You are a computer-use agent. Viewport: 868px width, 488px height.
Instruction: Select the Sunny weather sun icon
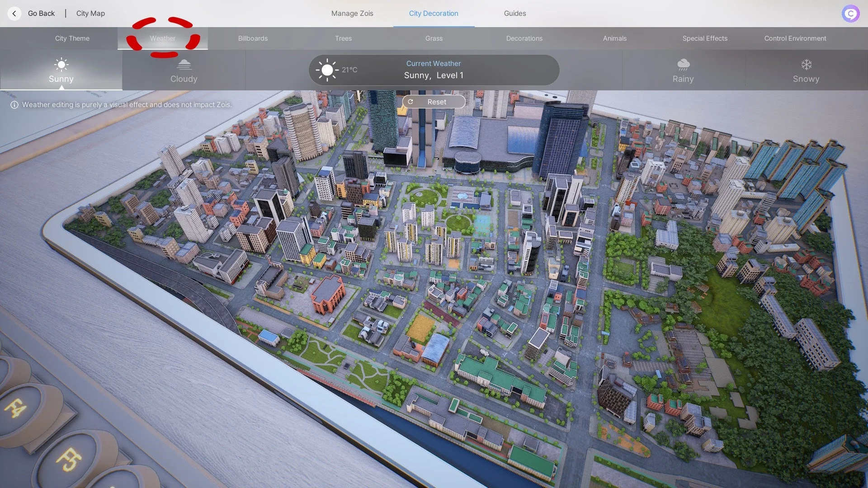coord(61,65)
